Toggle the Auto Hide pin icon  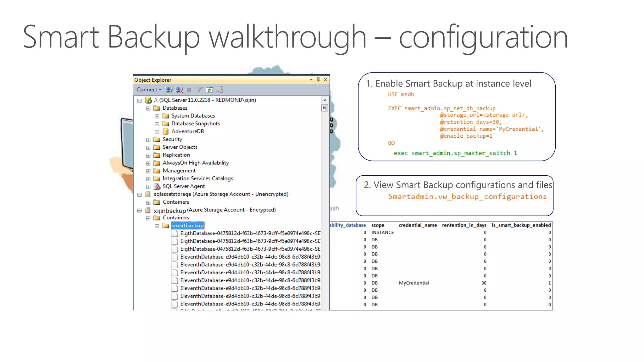pyautogui.click(x=318, y=80)
